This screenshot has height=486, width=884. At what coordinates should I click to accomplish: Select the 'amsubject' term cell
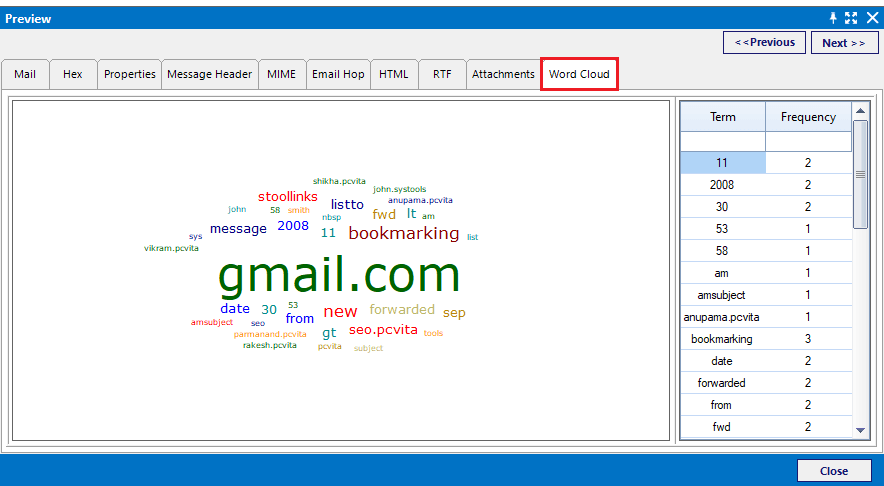point(723,295)
